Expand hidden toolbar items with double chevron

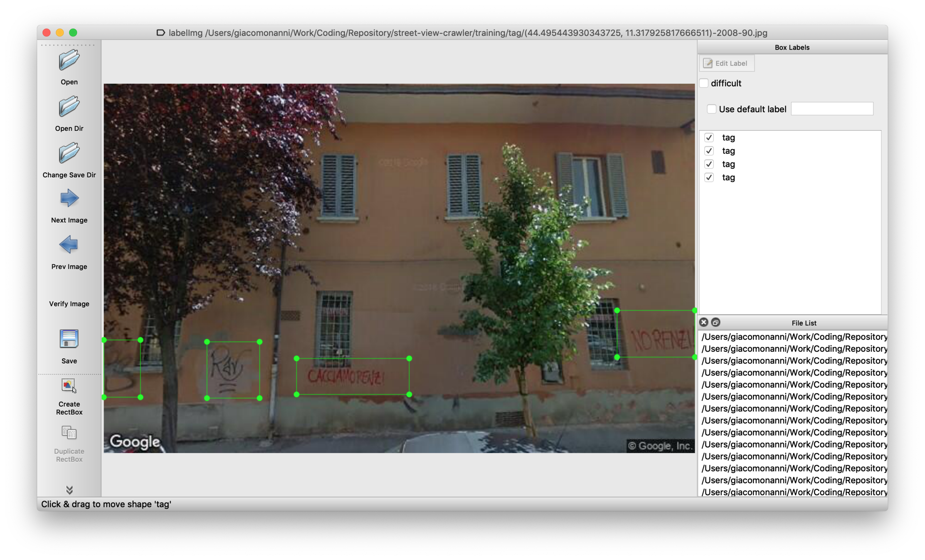[69, 490]
